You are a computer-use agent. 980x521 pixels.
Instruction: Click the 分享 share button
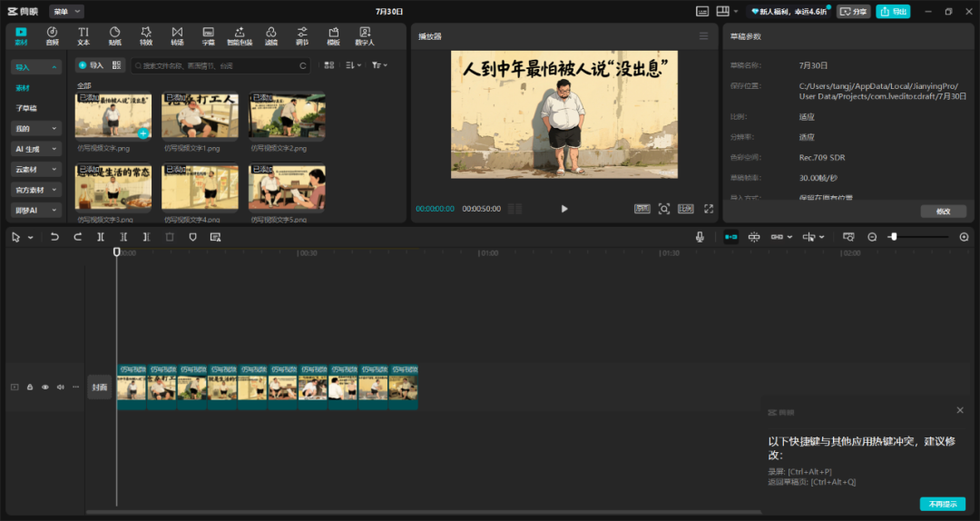tap(854, 11)
